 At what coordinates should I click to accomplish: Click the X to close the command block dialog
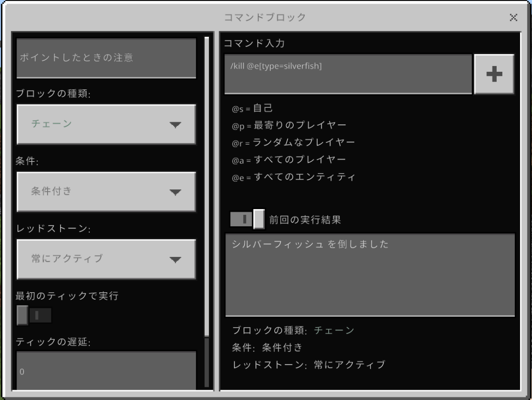513,17
